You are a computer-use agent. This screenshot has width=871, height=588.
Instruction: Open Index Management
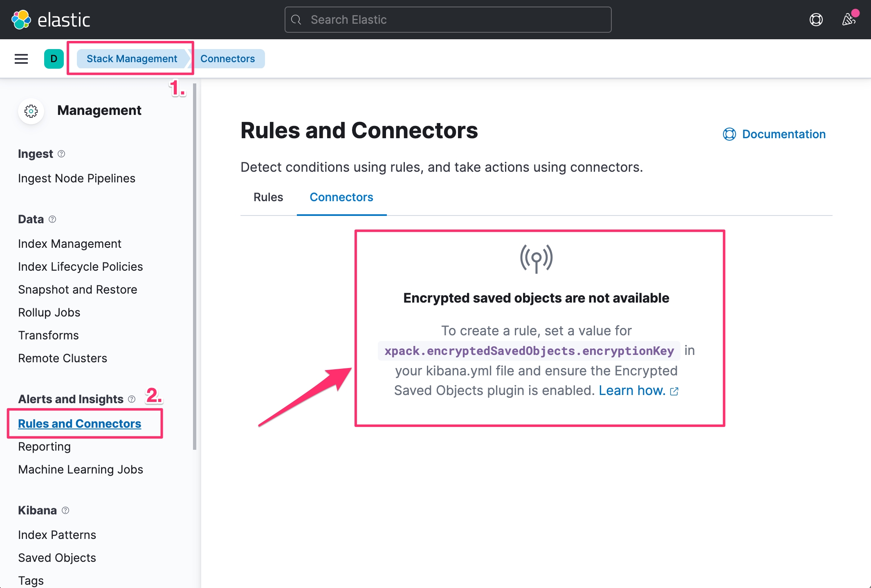(x=70, y=244)
